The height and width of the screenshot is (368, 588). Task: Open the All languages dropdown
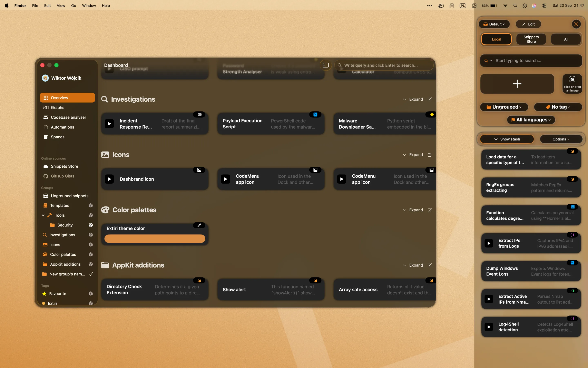(x=531, y=120)
